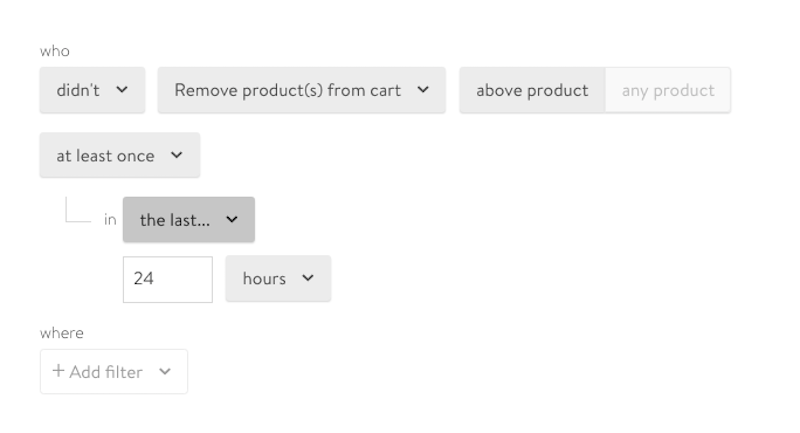Click the chevron on "the last..." selector
This screenshot has width=800, height=433.
pos(232,220)
